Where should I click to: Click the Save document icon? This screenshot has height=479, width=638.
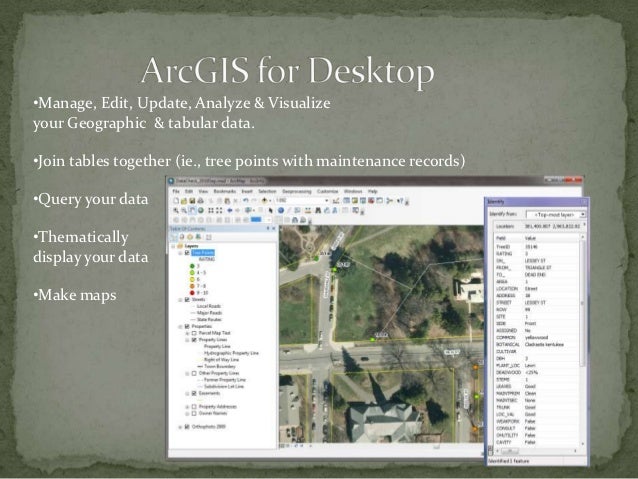pos(192,201)
